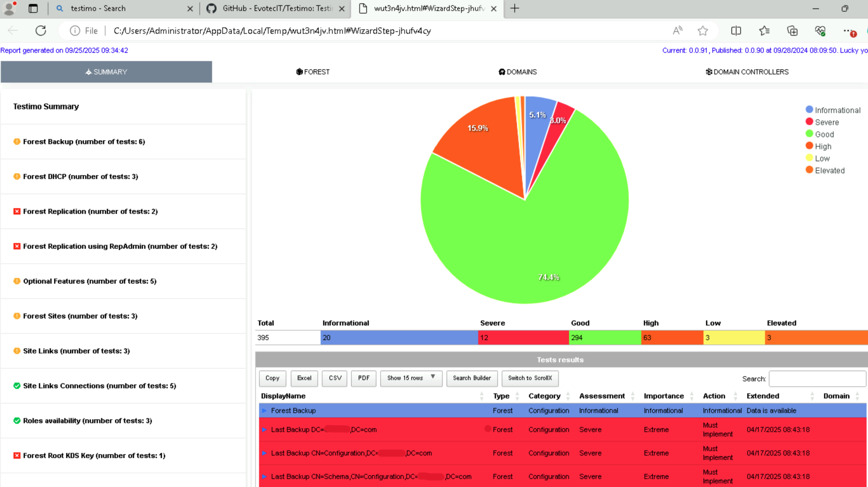Toggle Good series in chart legend
The height and width of the screenshot is (487, 868).
[824, 135]
